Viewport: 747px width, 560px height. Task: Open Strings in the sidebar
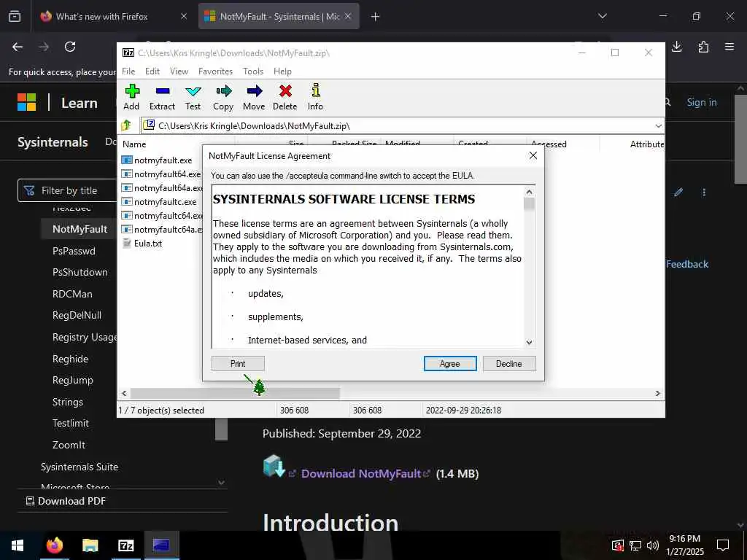[x=68, y=402]
